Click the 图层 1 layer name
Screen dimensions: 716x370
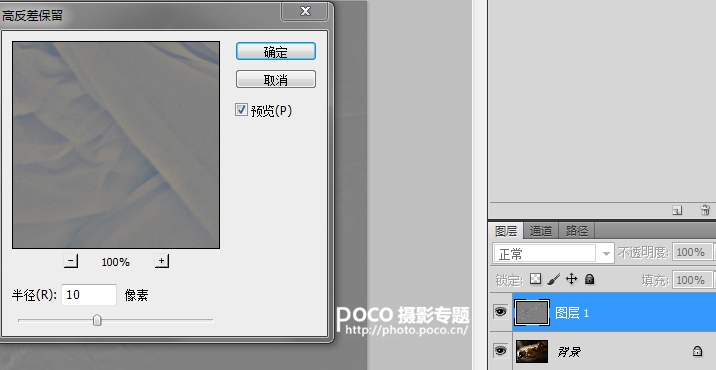point(572,313)
